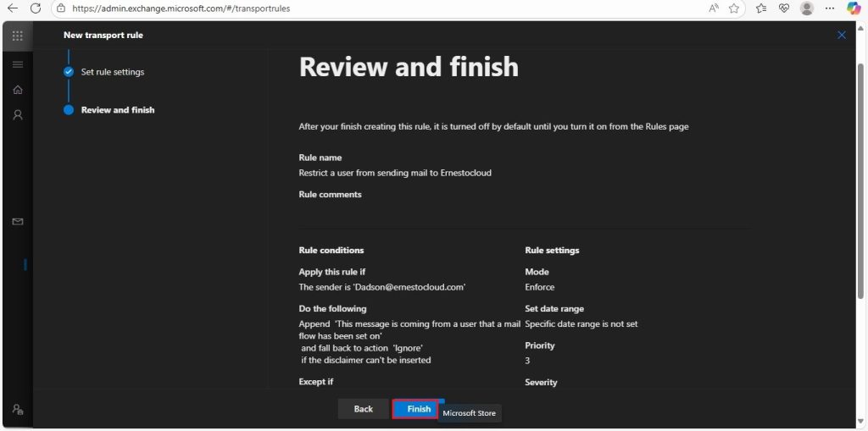
Task: Close the New transport rule panel
Action: 842,36
